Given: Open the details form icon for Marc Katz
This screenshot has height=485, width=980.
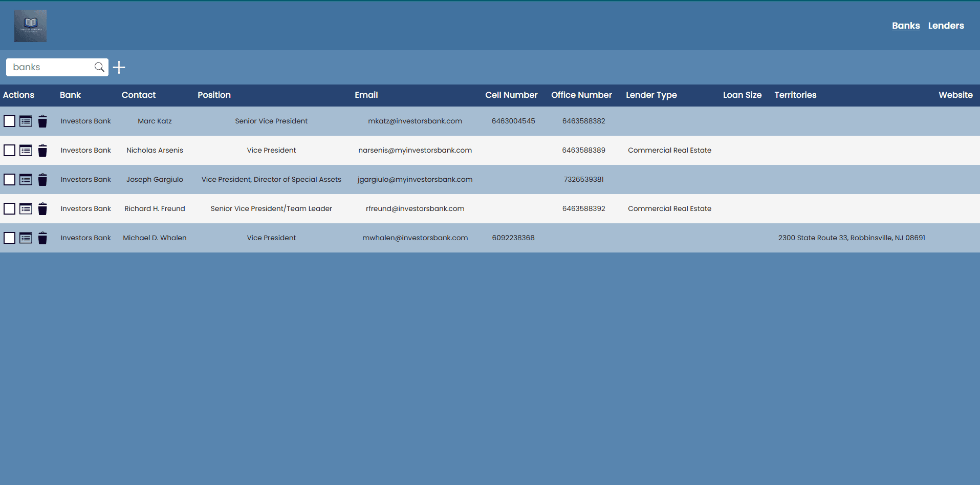Looking at the screenshot, I should 26,121.
